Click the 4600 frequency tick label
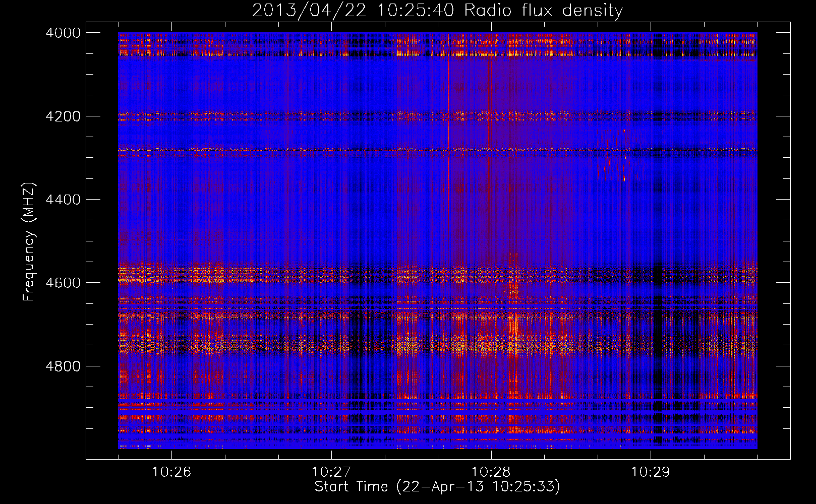The width and height of the screenshot is (816, 504). 63,283
